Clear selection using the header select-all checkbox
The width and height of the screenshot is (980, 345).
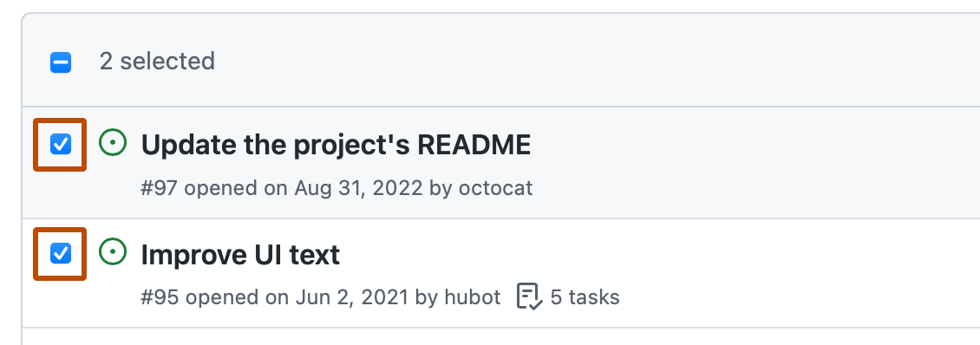tap(61, 62)
